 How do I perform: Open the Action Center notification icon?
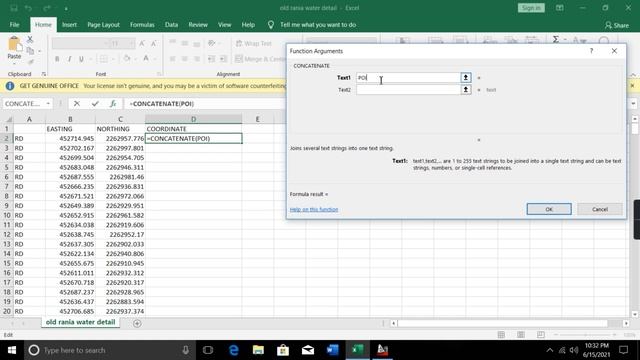coord(623,350)
